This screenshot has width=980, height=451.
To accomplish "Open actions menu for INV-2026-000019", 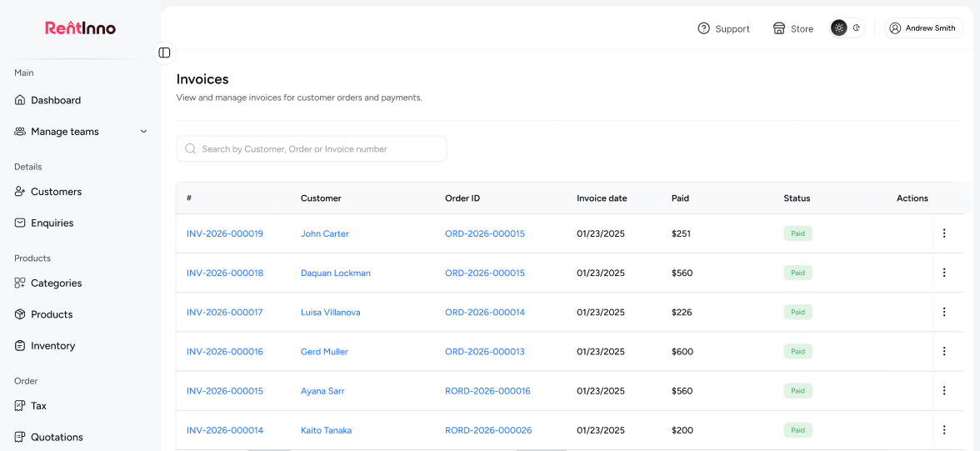I will 943,233.
